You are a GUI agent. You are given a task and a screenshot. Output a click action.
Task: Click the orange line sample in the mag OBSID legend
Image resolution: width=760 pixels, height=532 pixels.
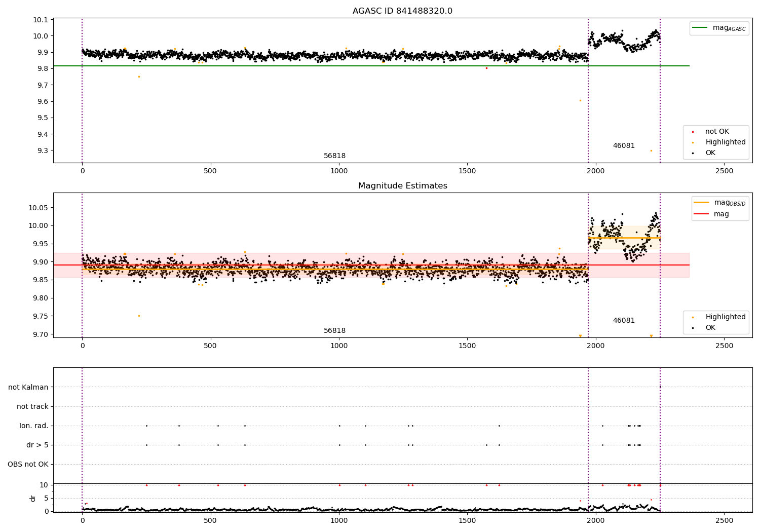(x=702, y=203)
